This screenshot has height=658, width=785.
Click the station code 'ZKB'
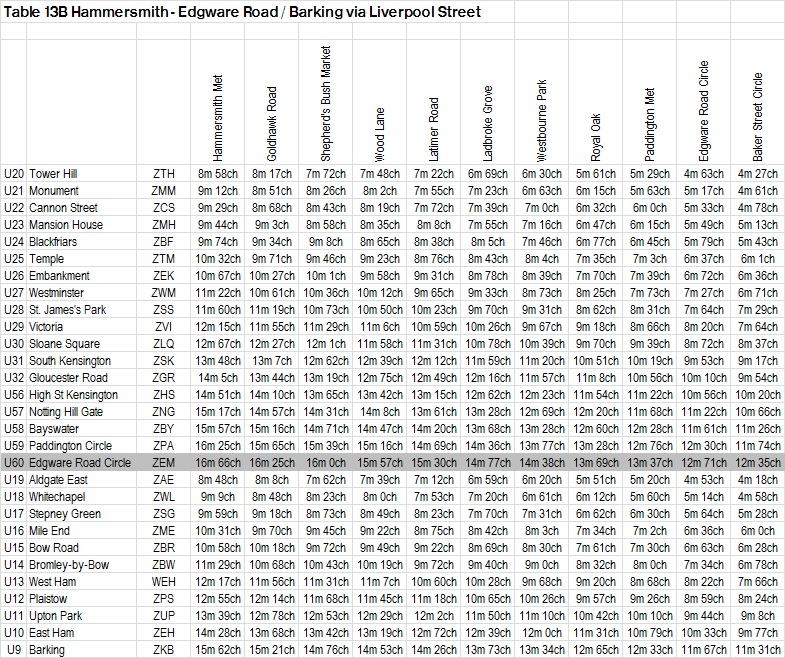coord(164,650)
